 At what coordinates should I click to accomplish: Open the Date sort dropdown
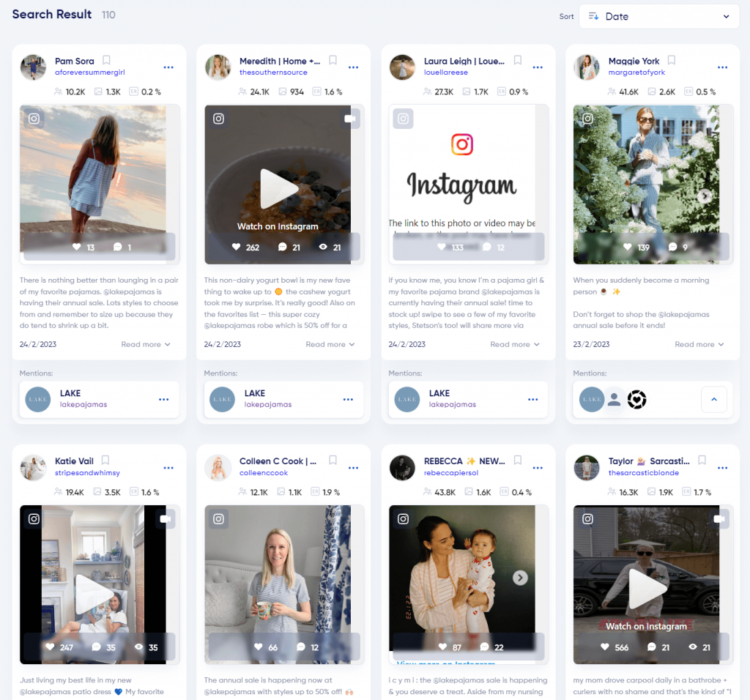point(658,15)
